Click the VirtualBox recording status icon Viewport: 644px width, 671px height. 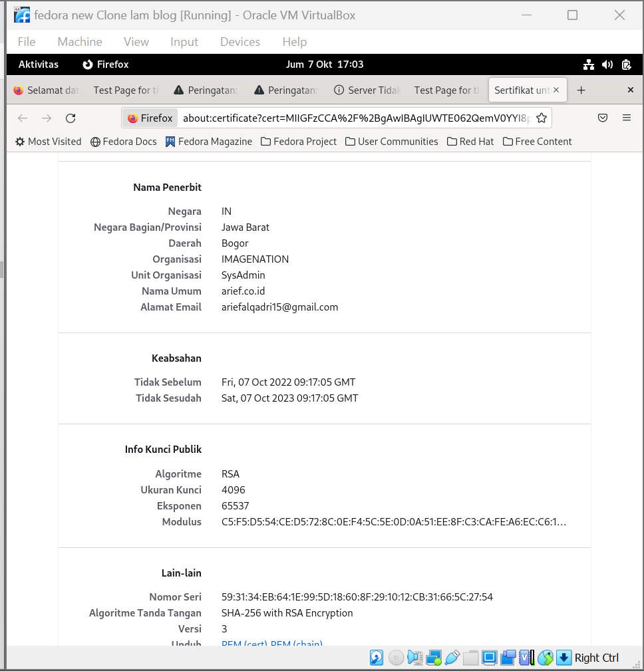tap(508, 657)
